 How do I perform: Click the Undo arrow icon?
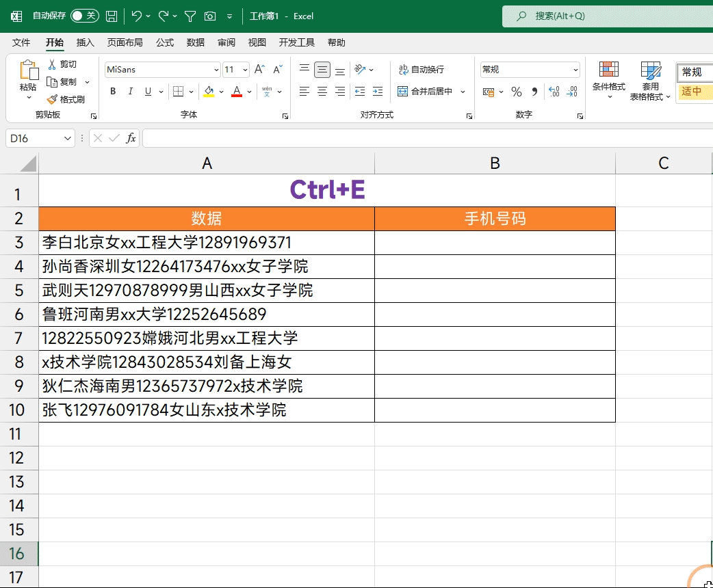pos(136,16)
